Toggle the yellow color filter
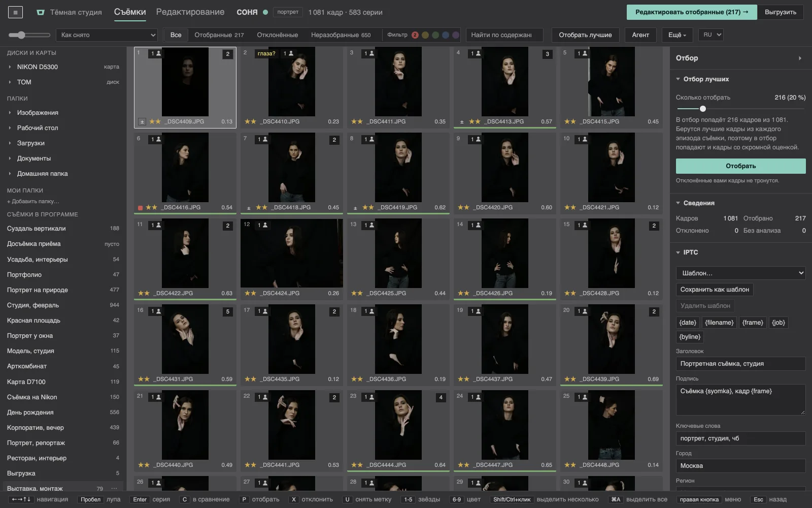Image resolution: width=812 pixels, height=508 pixels. (425, 35)
